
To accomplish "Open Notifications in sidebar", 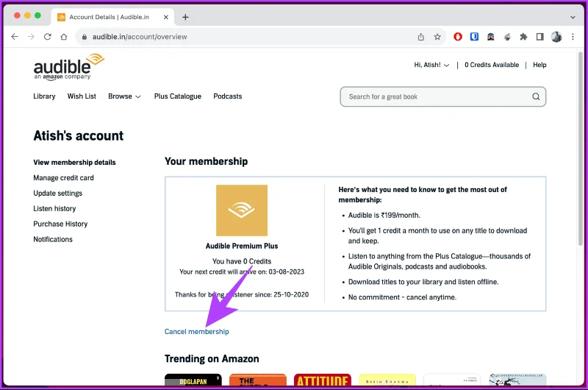I will pyautogui.click(x=53, y=239).
